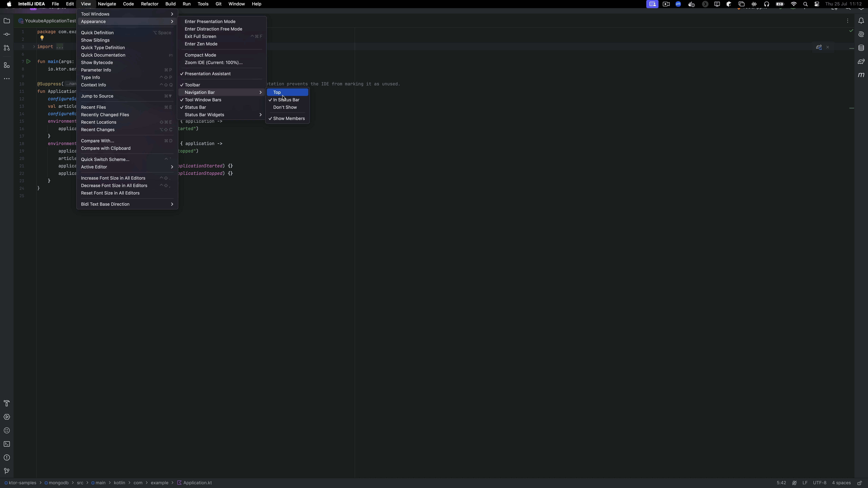Toggle 'Show Members' checkbox in Navigation Bar
Image resolution: width=868 pixels, height=488 pixels.
click(289, 118)
